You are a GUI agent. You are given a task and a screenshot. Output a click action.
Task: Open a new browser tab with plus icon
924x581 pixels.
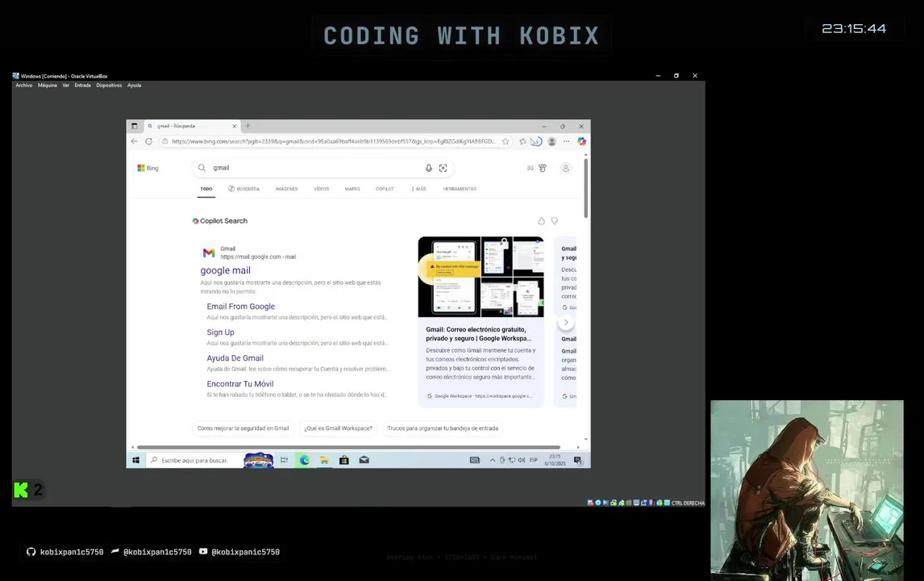tap(248, 126)
